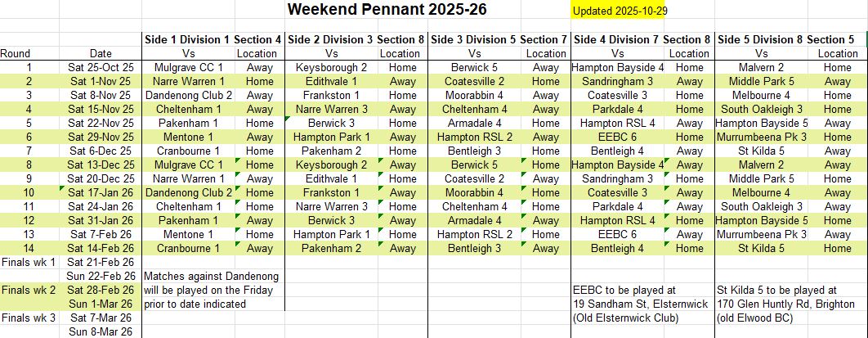Click Keysborough 2 in the Round 1 row

[331, 67]
